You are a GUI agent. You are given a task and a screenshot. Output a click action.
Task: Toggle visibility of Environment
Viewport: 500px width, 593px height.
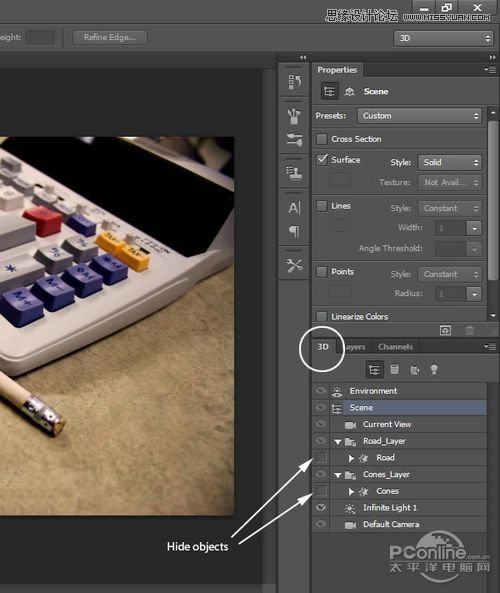(x=321, y=391)
